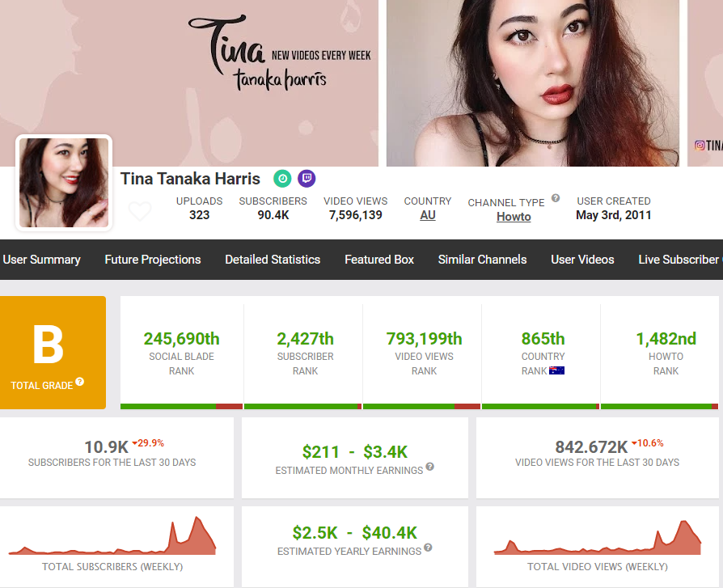Click the 842.672K video views value
Screen dimensions: 723x588
591,447
